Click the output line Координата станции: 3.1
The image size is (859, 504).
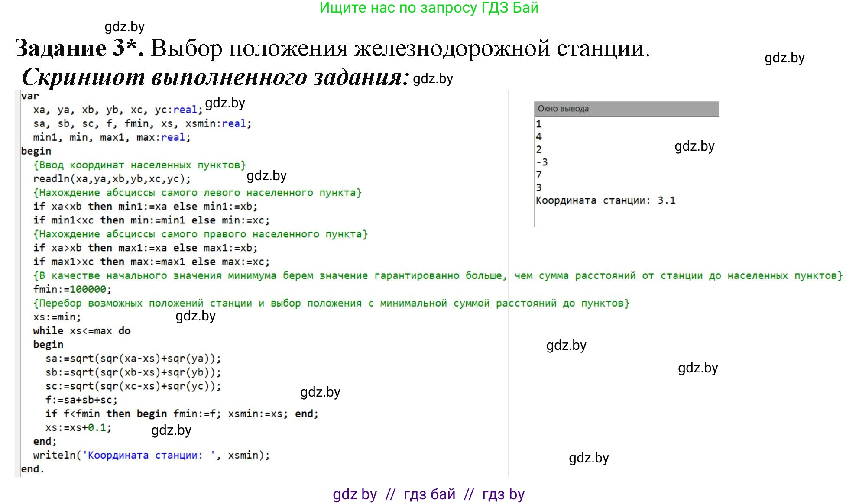tap(606, 200)
